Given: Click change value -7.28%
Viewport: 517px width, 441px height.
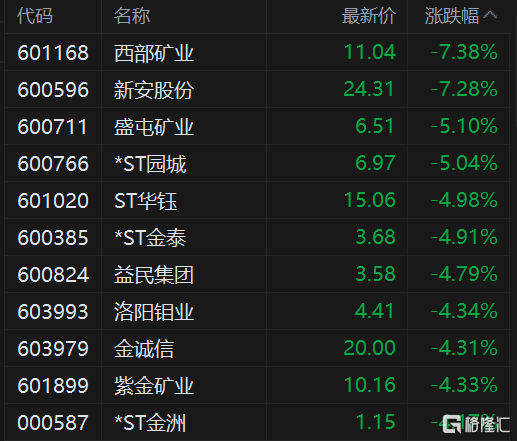Looking at the screenshot, I should pos(464,89).
